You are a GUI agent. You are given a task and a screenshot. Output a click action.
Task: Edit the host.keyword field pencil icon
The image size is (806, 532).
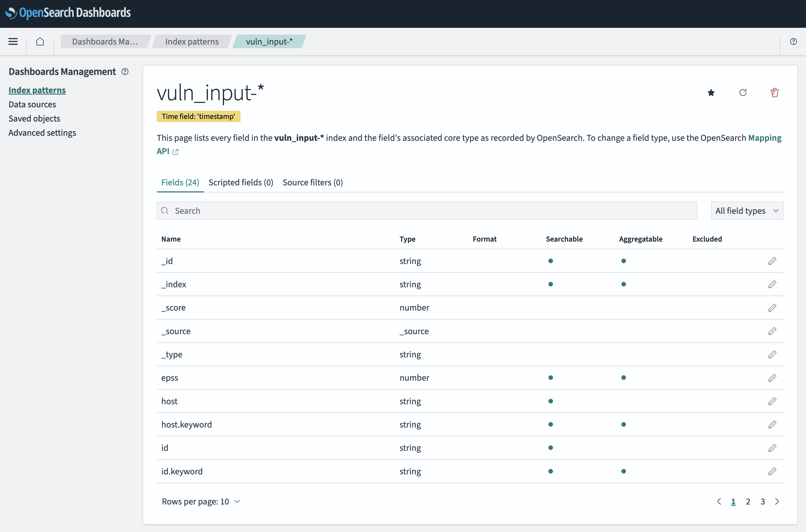click(x=772, y=424)
